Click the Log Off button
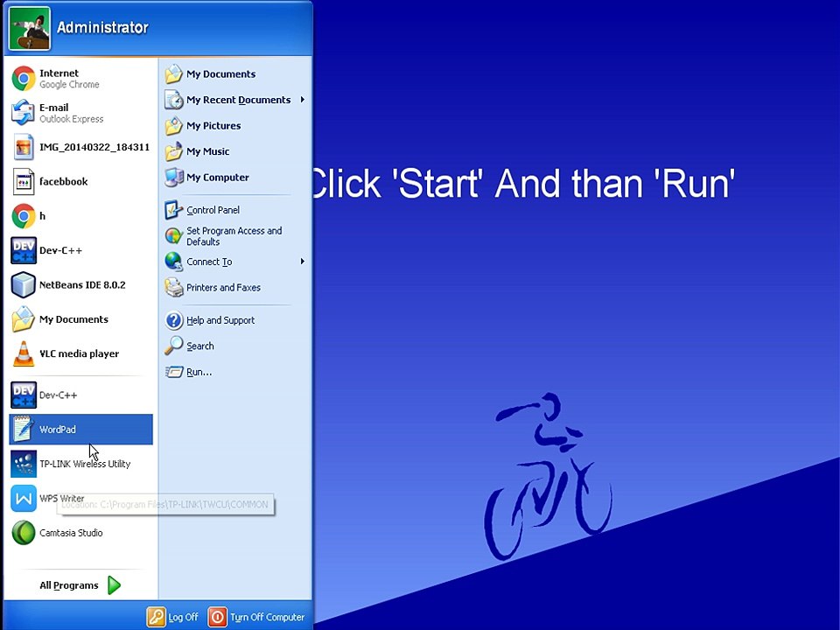This screenshot has height=630, width=840. [172, 617]
